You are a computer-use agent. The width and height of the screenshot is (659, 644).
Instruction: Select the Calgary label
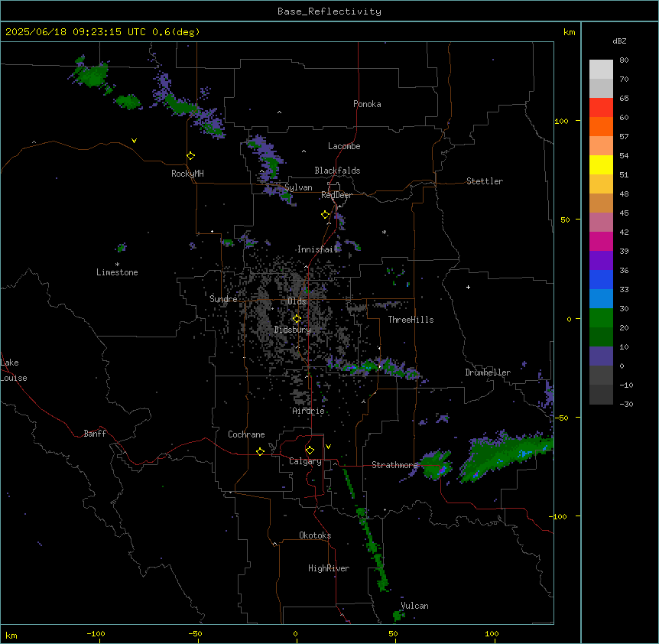[306, 461]
